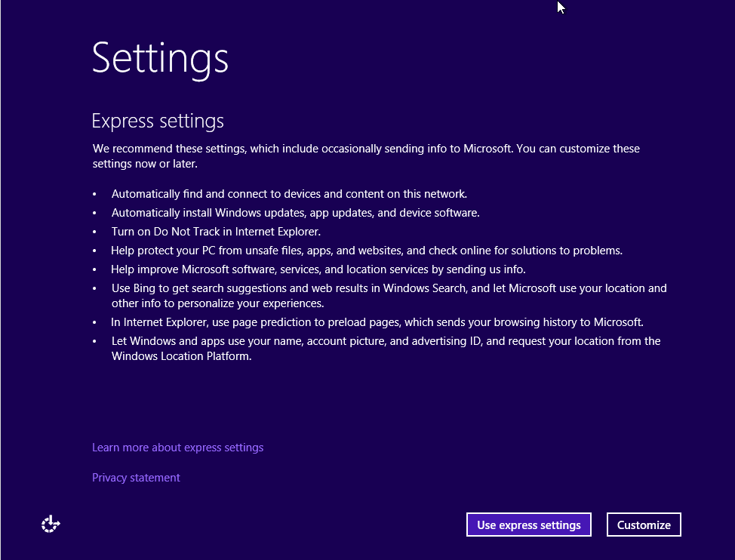Open Learn more about express settings link
The image size is (735, 560).
[177, 448]
